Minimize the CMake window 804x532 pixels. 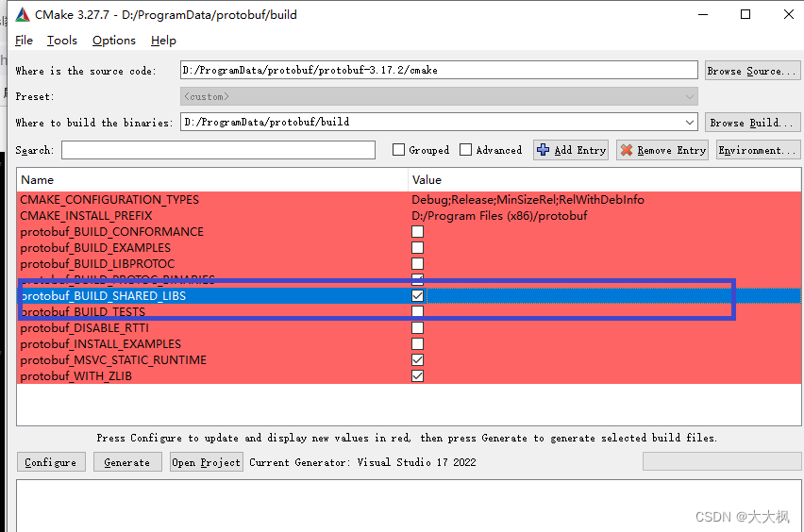703,14
